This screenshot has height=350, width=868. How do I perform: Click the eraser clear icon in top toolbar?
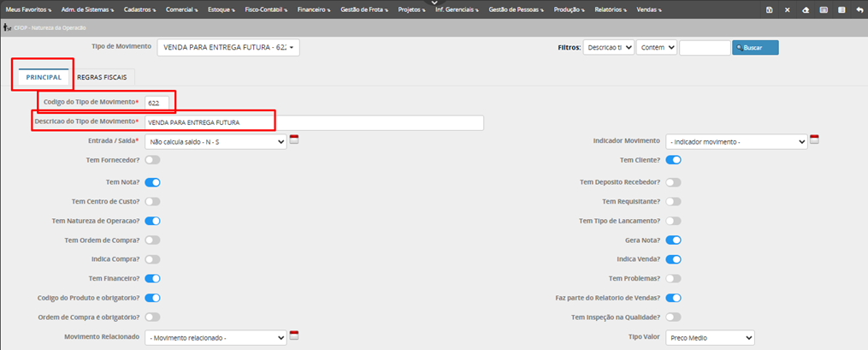tap(805, 9)
